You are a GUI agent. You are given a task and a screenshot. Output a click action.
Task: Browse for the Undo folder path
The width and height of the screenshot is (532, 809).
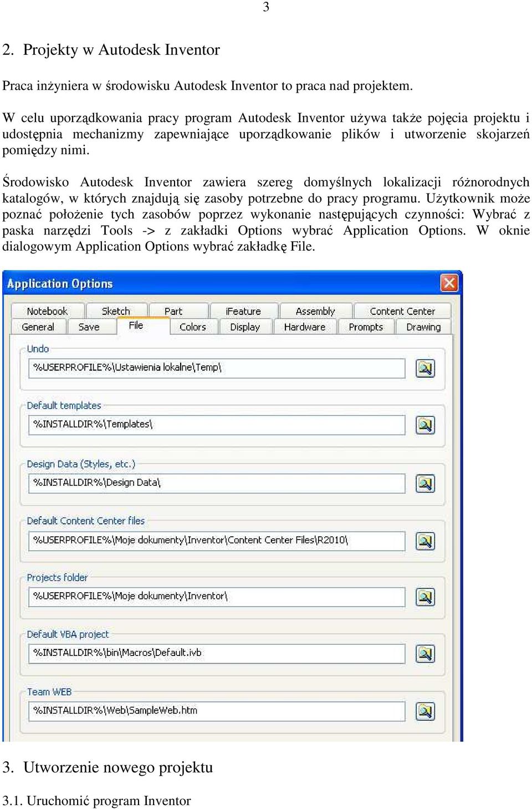425,368
